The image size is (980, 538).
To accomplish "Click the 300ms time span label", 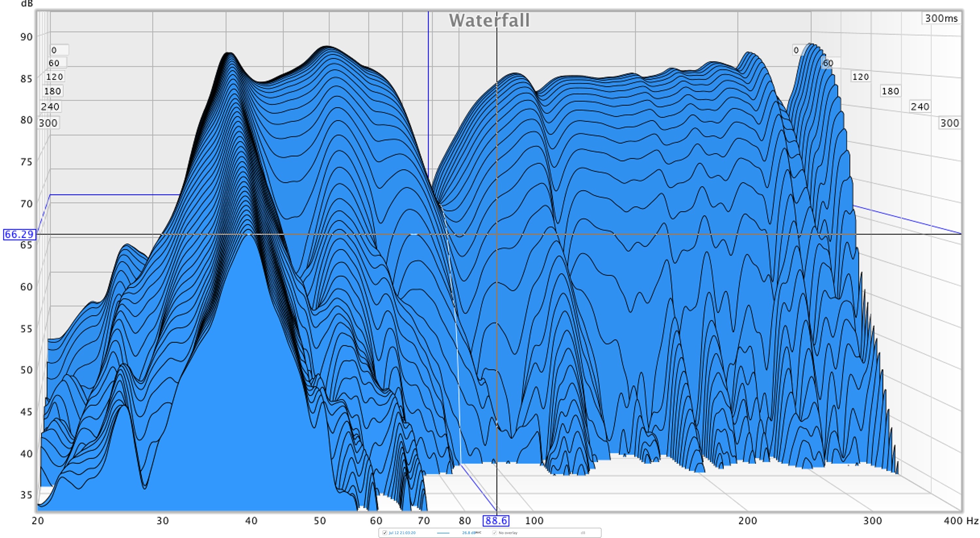I will [941, 18].
